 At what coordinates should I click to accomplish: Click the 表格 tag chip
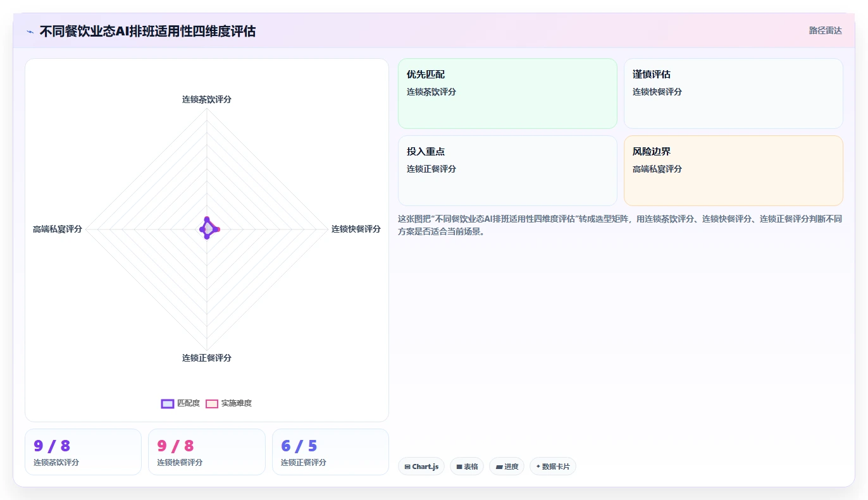click(467, 466)
